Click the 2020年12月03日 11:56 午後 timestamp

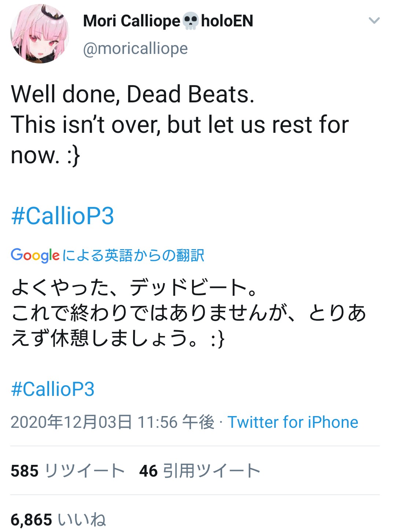(x=113, y=422)
